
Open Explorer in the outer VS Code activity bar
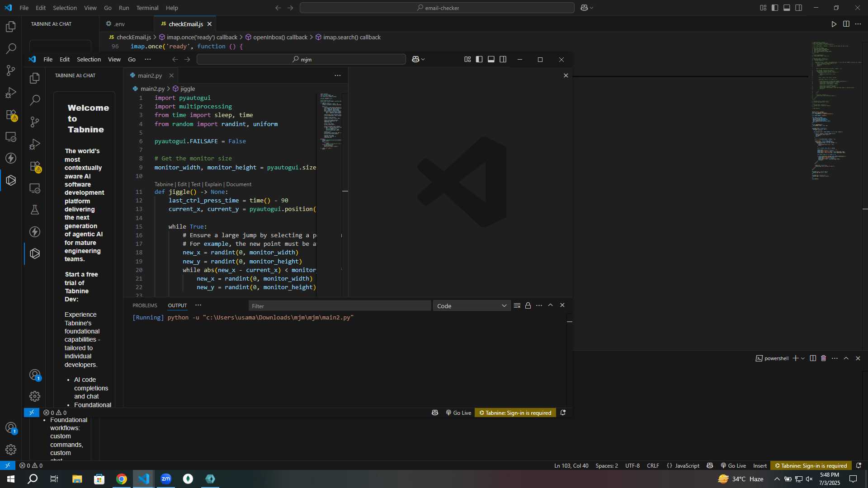[x=11, y=27]
